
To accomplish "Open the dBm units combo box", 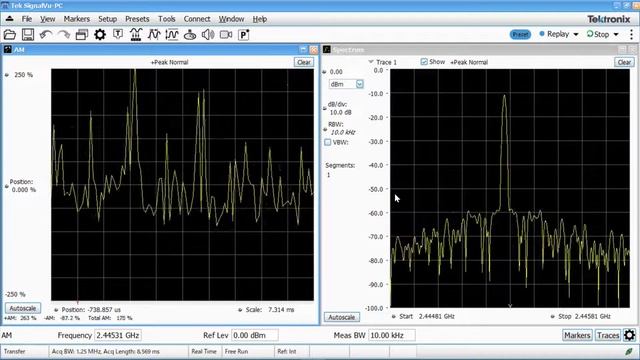I will click(x=346, y=84).
